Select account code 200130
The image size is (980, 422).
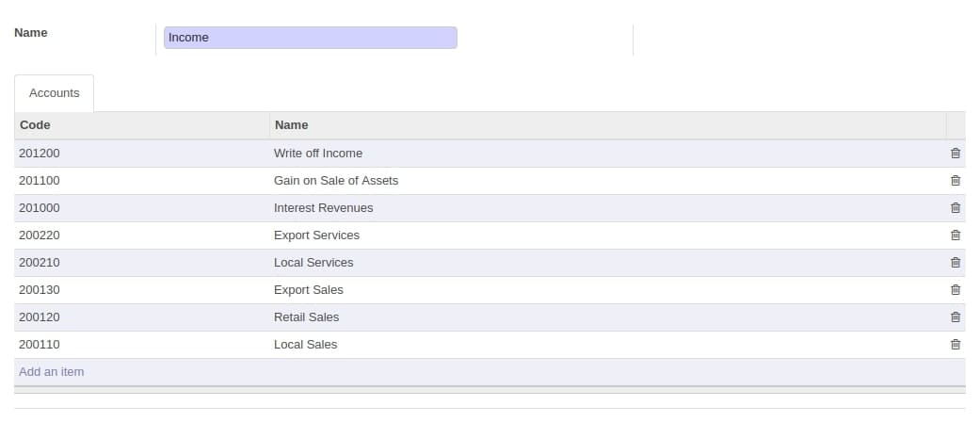[40, 289]
